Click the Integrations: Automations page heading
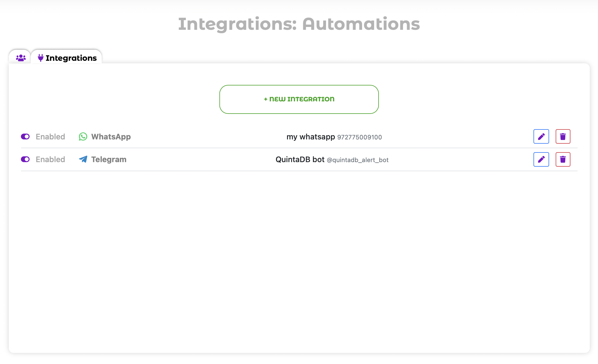Viewport: 598px width, 364px height. tap(299, 24)
